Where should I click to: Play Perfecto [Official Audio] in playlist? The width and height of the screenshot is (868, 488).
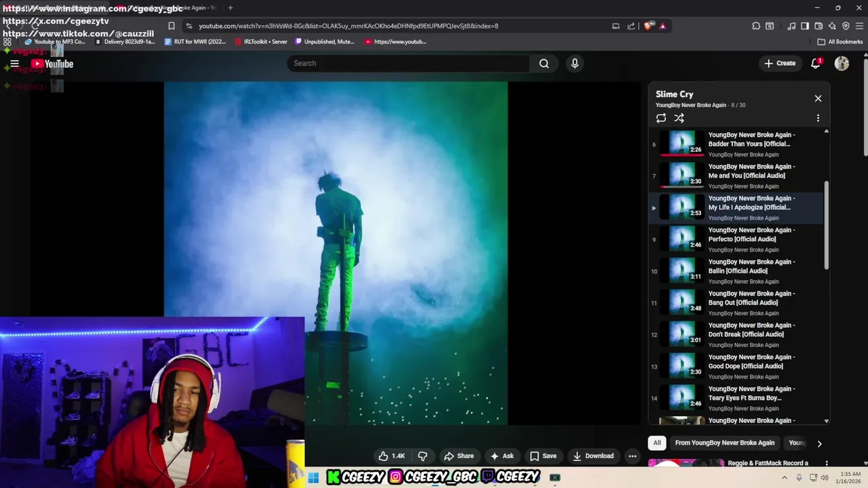click(736, 239)
